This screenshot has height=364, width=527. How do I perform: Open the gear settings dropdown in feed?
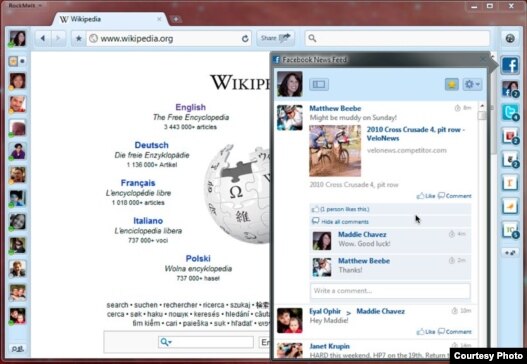pyautogui.click(x=472, y=84)
